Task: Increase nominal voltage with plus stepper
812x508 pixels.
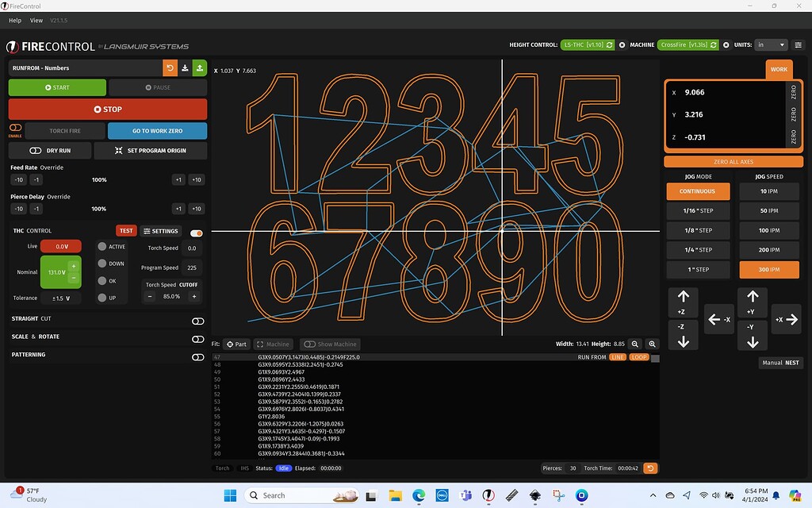Action: [74, 266]
